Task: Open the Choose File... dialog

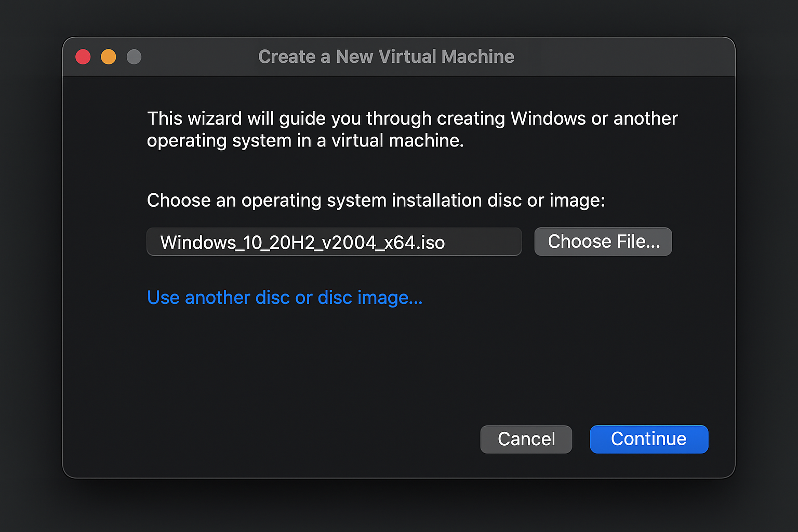Action: point(603,242)
